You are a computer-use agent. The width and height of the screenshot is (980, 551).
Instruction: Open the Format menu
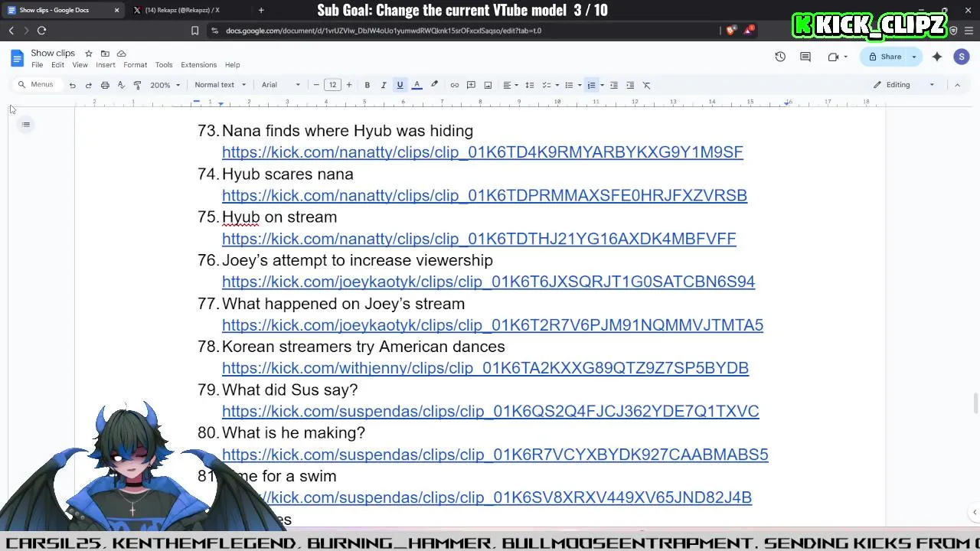tap(135, 65)
